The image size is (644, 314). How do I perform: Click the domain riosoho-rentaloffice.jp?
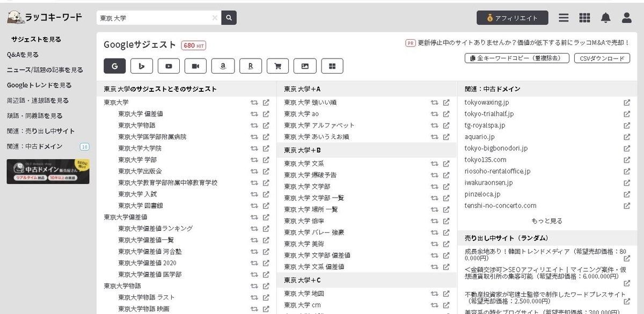pos(497,171)
